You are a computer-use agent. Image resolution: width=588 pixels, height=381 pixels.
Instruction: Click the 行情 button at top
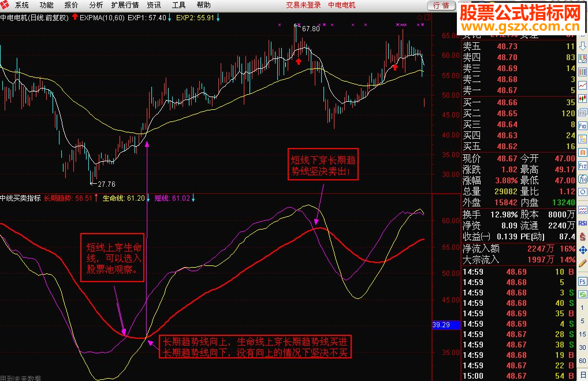pos(441,5)
